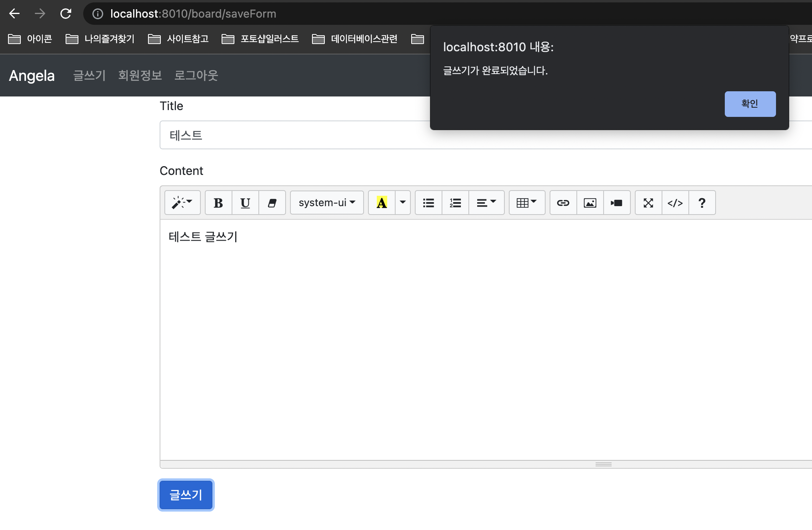Toggle the code view button
The height and width of the screenshot is (530, 812).
(675, 203)
